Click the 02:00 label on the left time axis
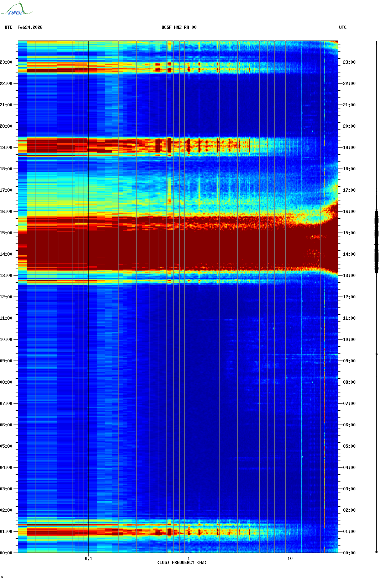This screenshot has width=392, height=581. pos(6,510)
